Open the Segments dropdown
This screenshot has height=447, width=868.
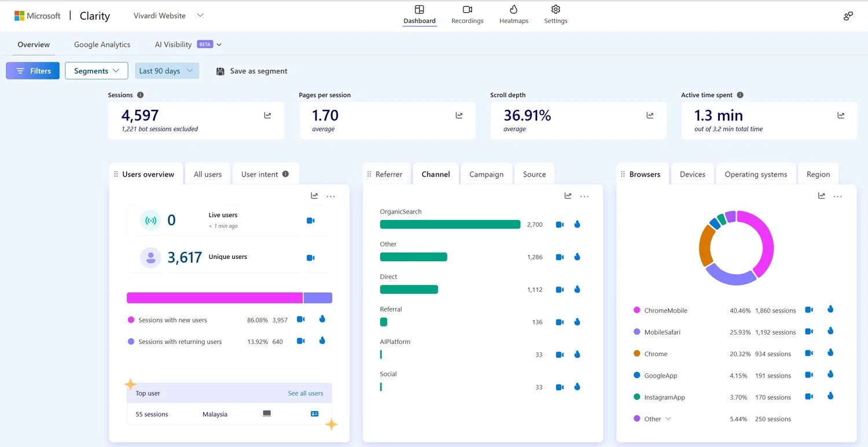click(97, 71)
